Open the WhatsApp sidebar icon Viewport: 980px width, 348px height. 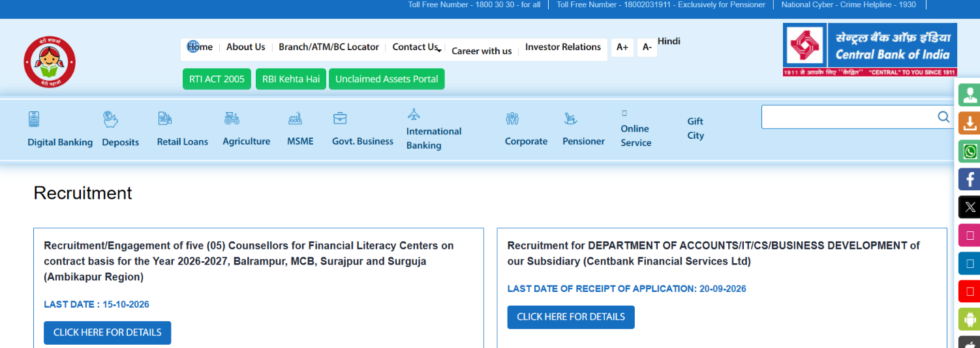click(970, 151)
